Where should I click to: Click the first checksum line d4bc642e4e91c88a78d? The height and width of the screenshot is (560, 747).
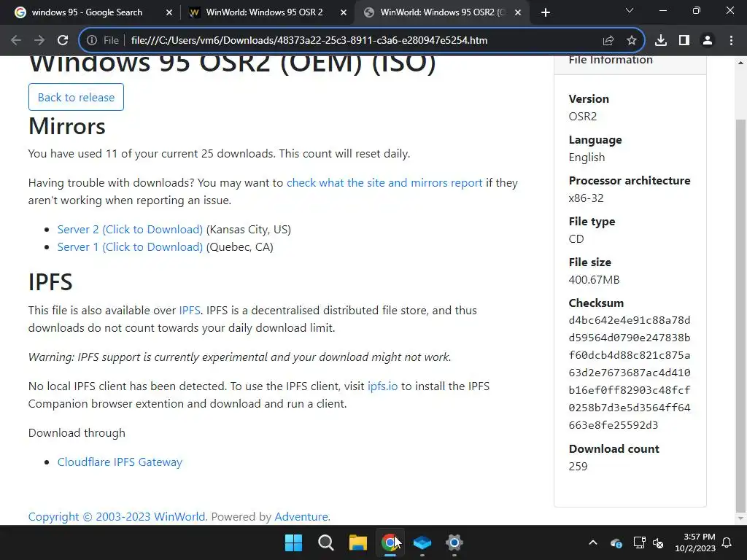click(x=630, y=321)
